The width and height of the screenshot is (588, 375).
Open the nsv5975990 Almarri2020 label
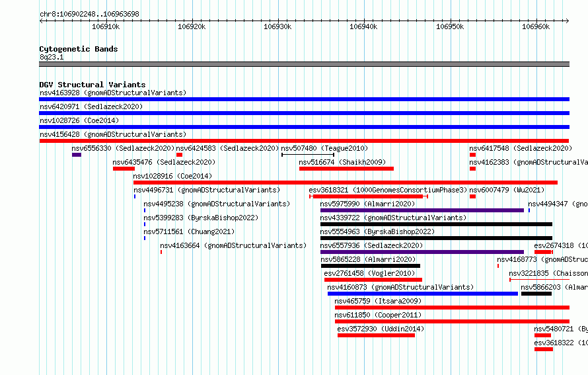pyautogui.click(x=367, y=204)
